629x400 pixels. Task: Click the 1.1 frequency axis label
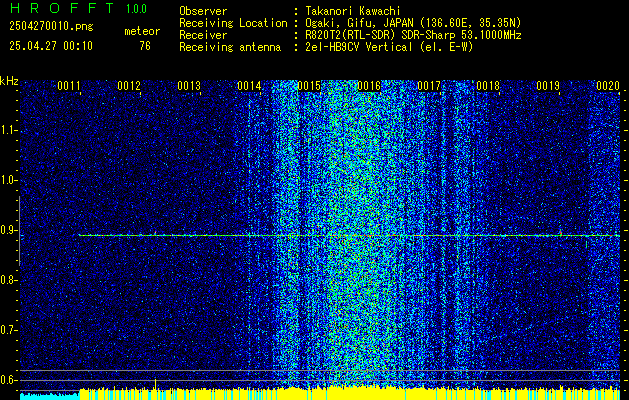point(8,130)
